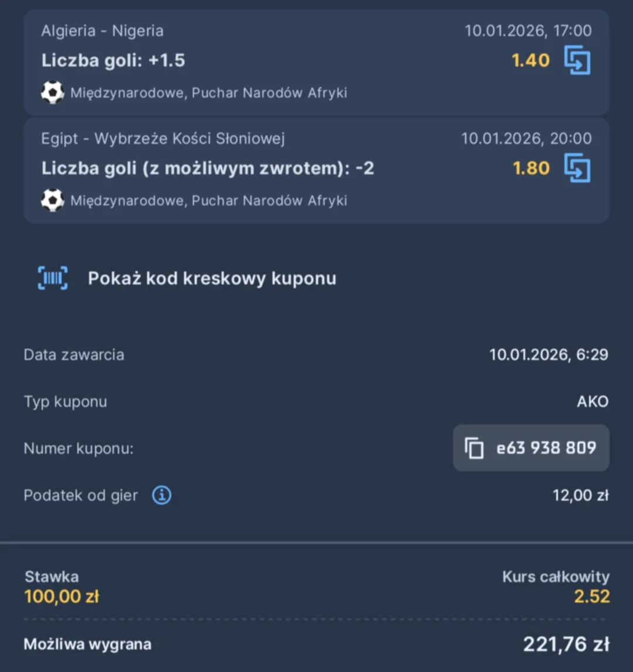Click the Kurs całkowity value 2.52
The height and width of the screenshot is (672, 633).
pos(591,597)
